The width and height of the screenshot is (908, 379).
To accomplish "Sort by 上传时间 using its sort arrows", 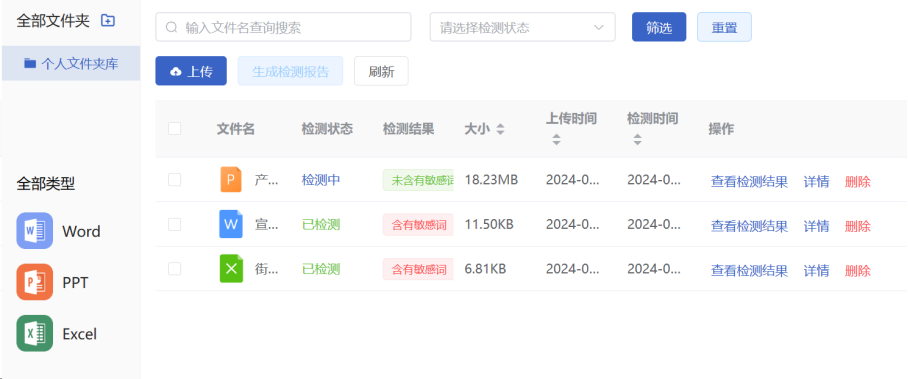I will click(x=556, y=140).
